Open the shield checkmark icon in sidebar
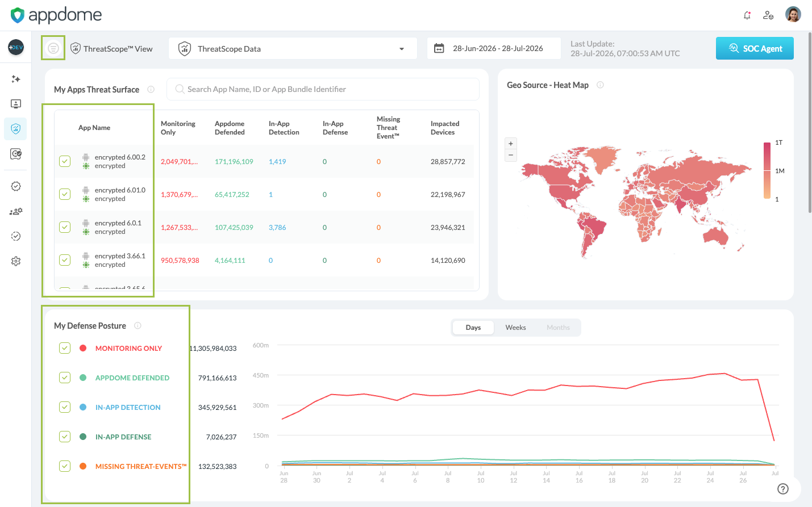812x507 pixels. tap(16, 154)
